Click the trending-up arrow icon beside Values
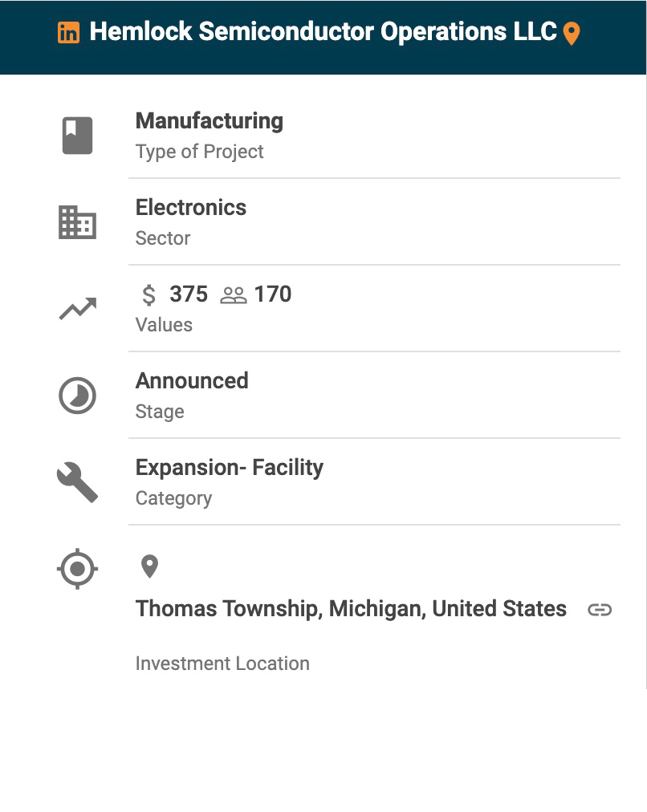 (x=78, y=309)
